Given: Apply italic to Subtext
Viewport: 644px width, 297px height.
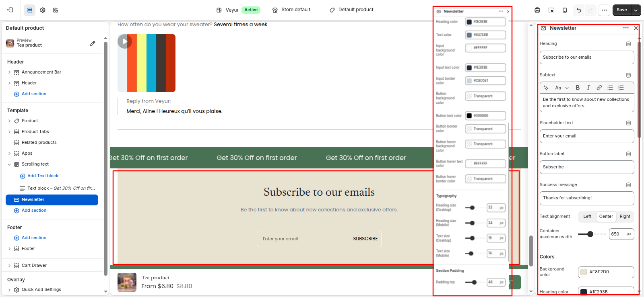Looking at the screenshot, I should tap(588, 88).
